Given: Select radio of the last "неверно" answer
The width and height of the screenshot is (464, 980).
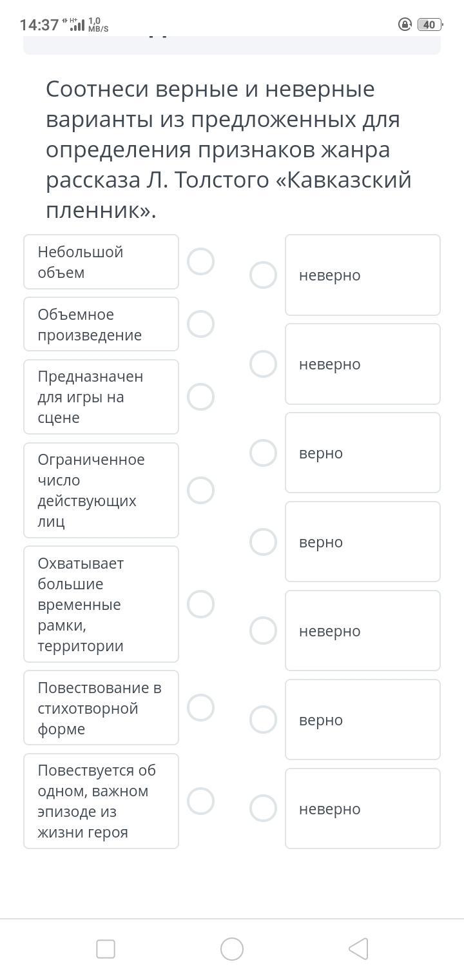Looking at the screenshot, I should pos(263,808).
